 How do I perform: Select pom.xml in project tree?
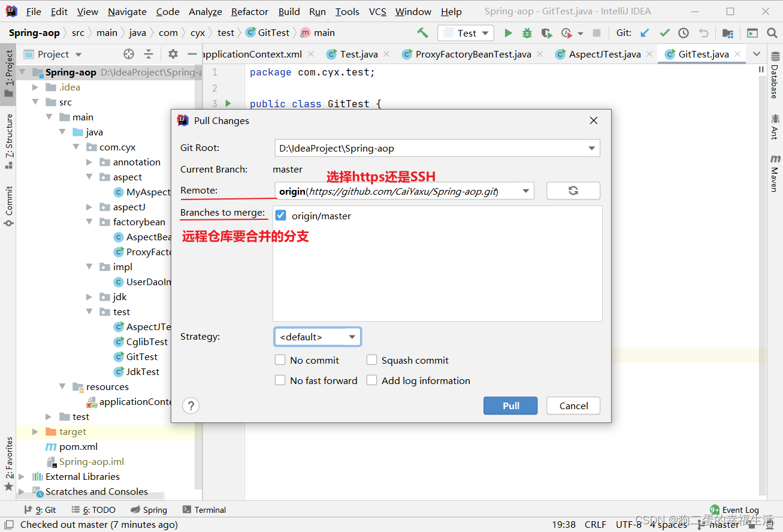coord(78,446)
